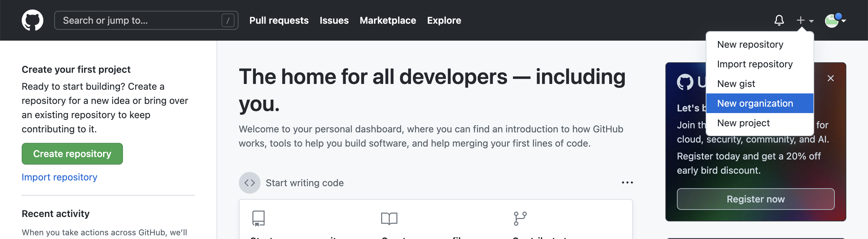The width and height of the screenshot is (868, 239).
Task: Open the Issues page
Action: [x=334, y=20]
